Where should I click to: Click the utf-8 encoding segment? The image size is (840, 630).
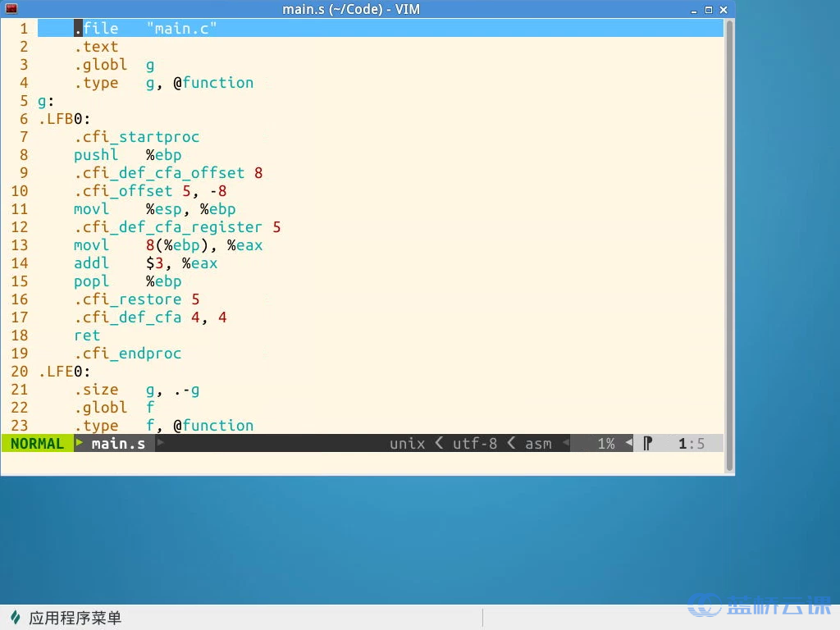474,444
